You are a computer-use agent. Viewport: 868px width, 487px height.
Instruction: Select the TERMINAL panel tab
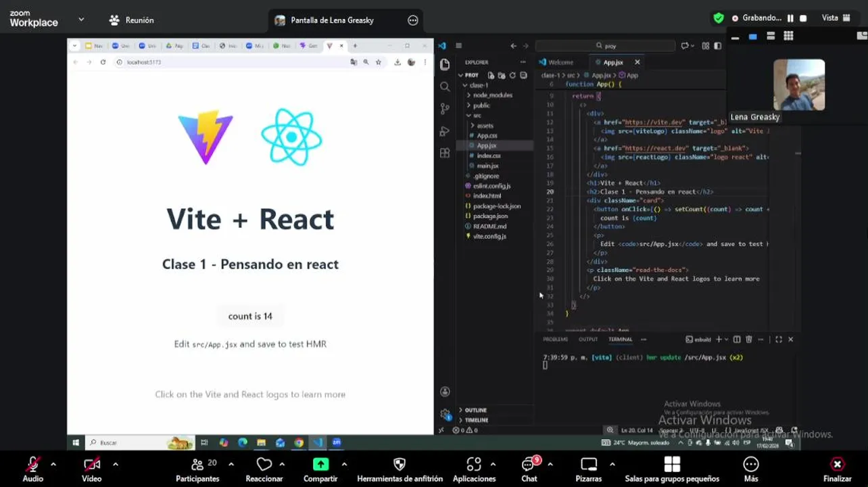[x=620, y=340]
